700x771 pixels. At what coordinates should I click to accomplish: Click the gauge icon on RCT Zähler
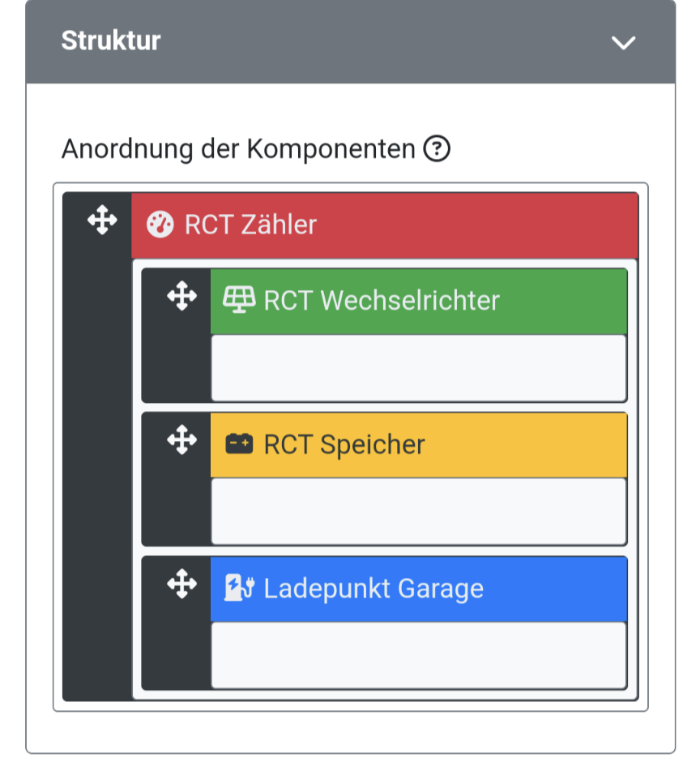pyautogui.click(x=160, y=225)
